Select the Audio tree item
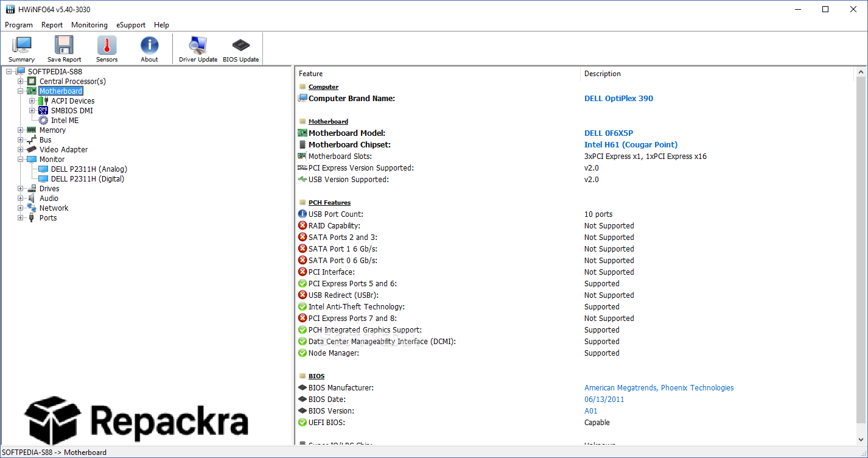Image resolution: width=868 pixels, height=458 pixels. (49, 199)
